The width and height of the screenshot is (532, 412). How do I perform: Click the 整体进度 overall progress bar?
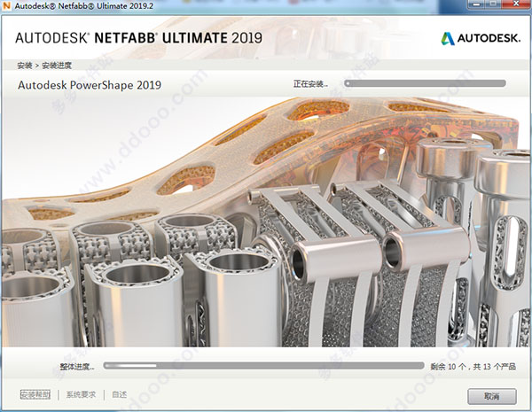(263, 366)
